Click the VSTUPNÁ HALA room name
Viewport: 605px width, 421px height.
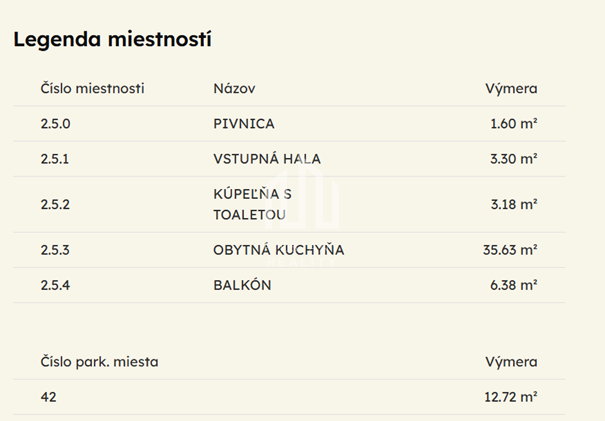click(x=267, y=158)
